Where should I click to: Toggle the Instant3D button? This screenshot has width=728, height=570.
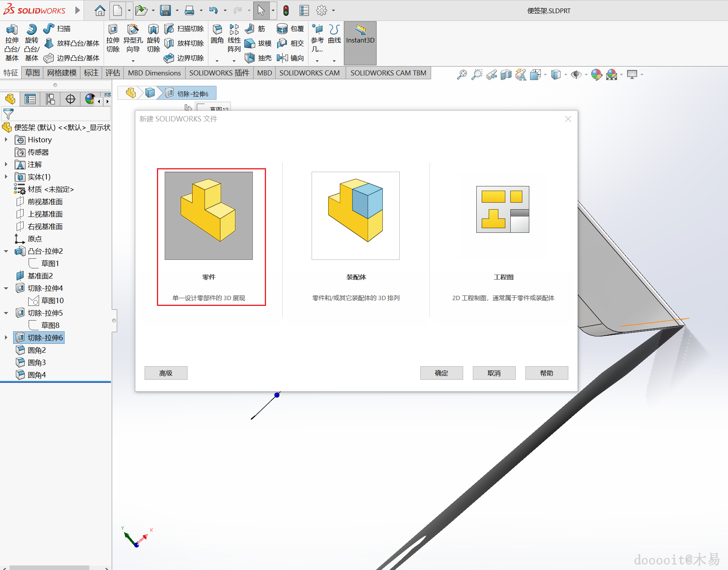coord(360,43)
